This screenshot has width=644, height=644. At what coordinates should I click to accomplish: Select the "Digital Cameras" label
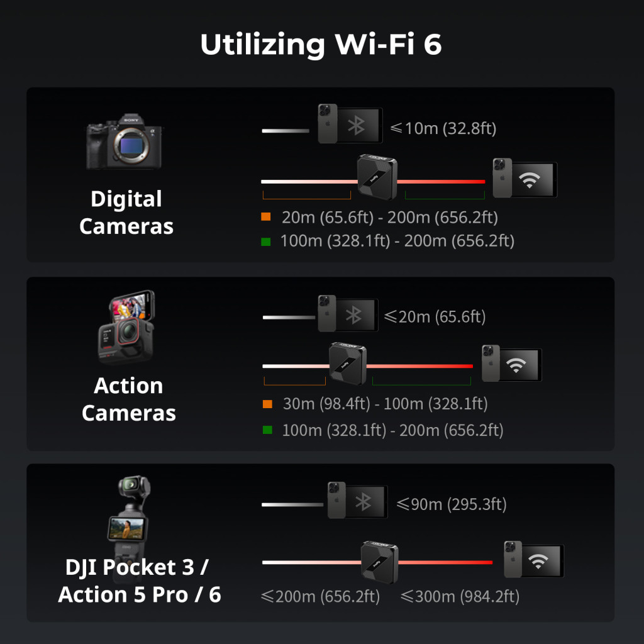click(126, 213)
